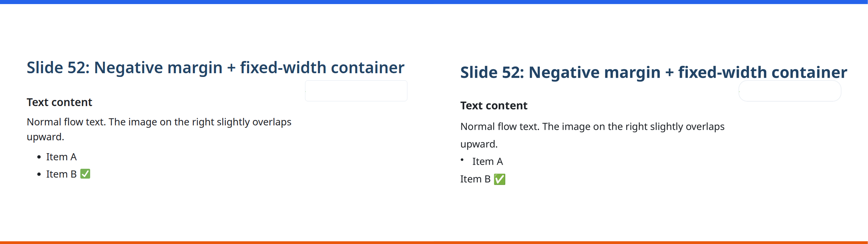Click "Normal flow text" paragraph in right slide
The height and width of the screenshot is (244, 868).
click(592, 126)
